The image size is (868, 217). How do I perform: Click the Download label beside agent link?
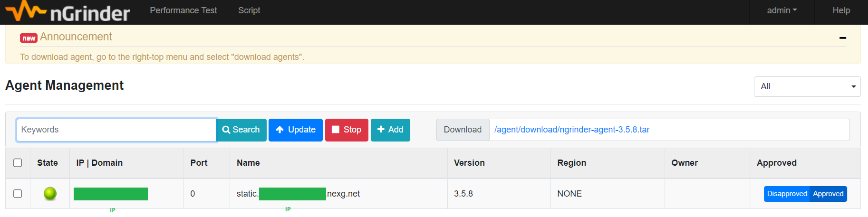(x=463, y=130)
